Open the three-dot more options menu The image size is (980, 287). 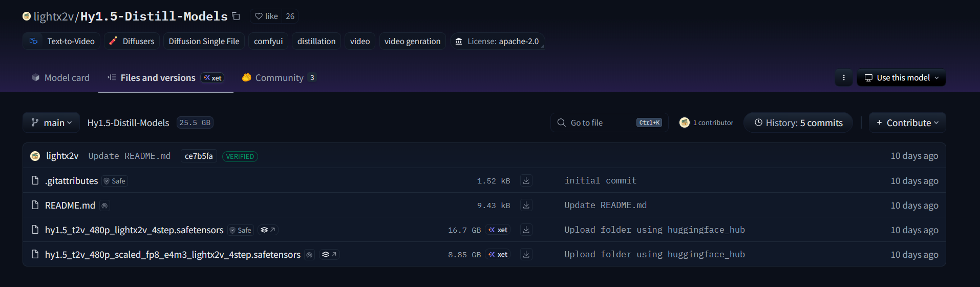tap(844, 78)
